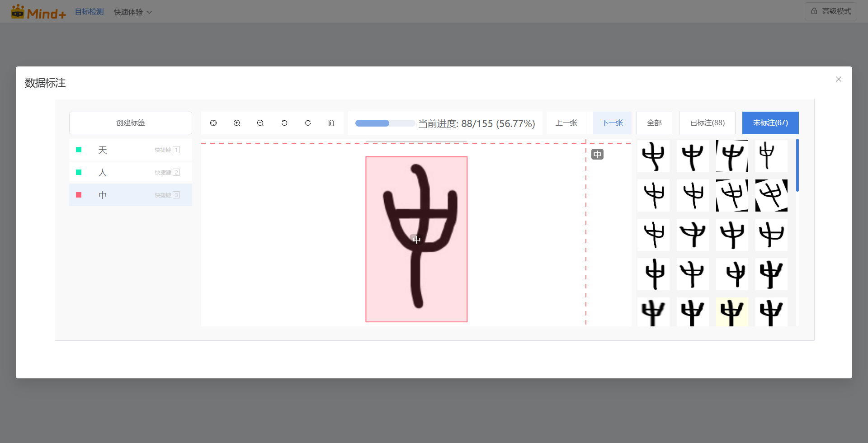Switch to the 已标注(88) tab
The width and height of the screenshot is (868, 443).
[707, 123]
